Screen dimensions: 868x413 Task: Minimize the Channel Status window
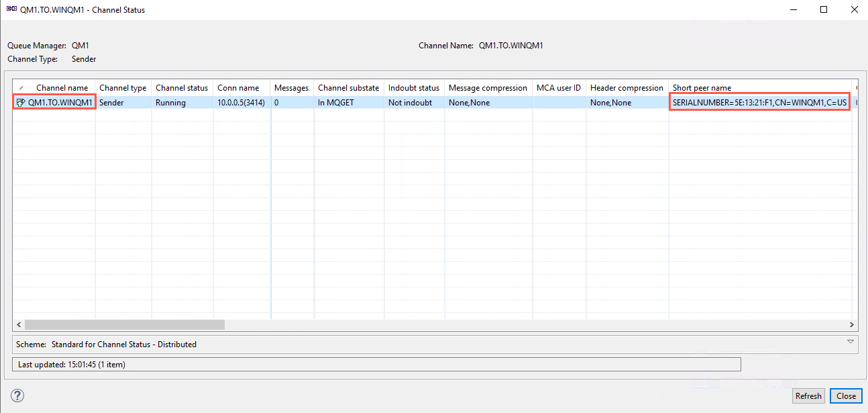click(793, 9)
